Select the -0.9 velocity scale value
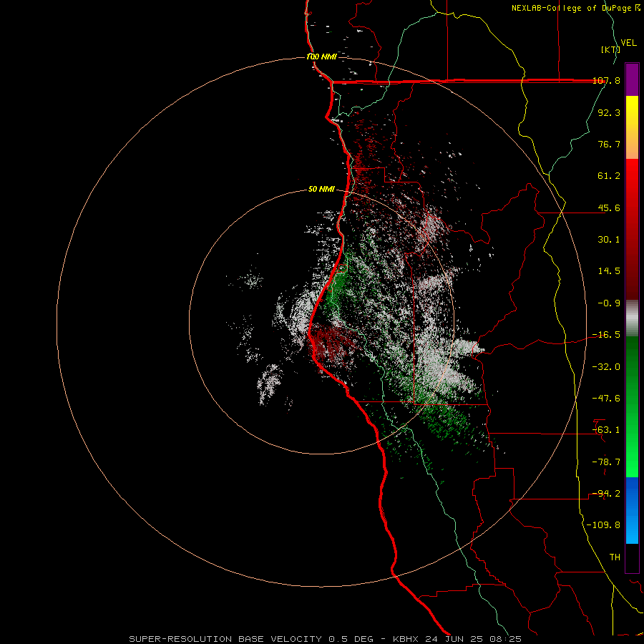The image size is (644, 644). (609, 303)
